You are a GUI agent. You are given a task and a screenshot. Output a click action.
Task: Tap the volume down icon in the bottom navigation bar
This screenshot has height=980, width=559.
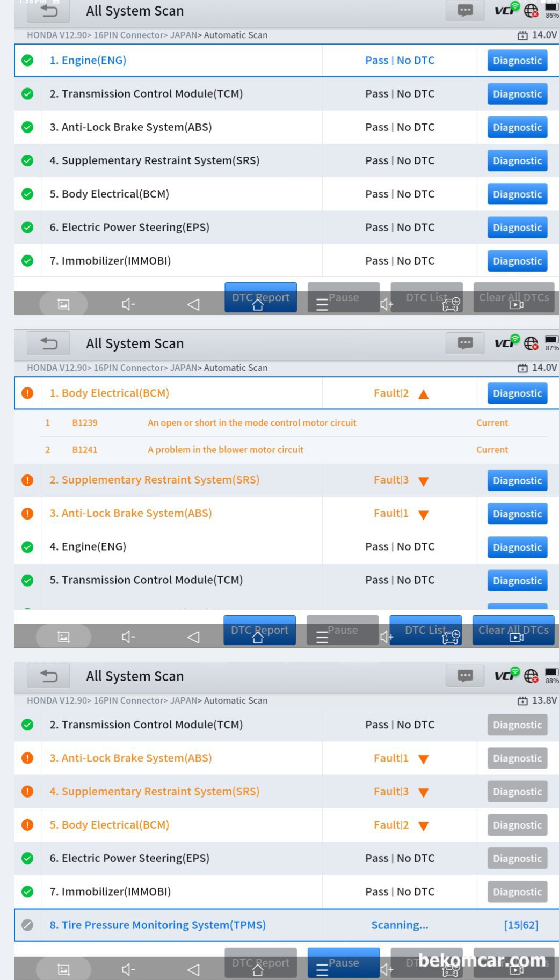(x=128, y=970)
